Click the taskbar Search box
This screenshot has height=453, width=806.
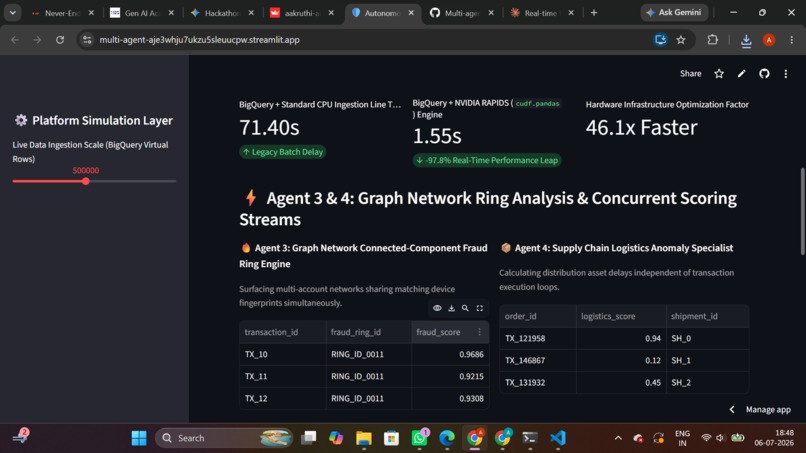pyautogui.click(x=224, y=438)
